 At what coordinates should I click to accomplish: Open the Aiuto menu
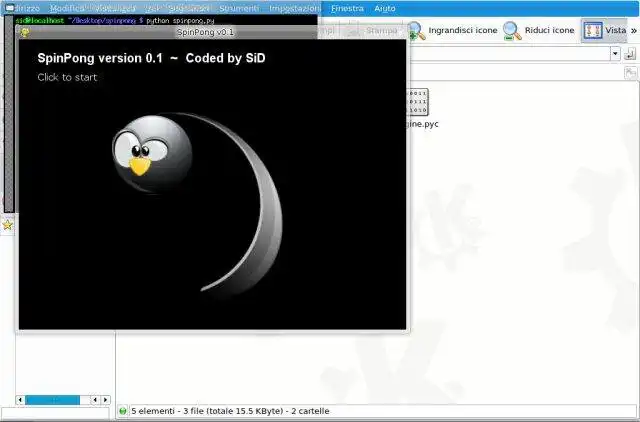pyautogui.click(x=384, y=8)
